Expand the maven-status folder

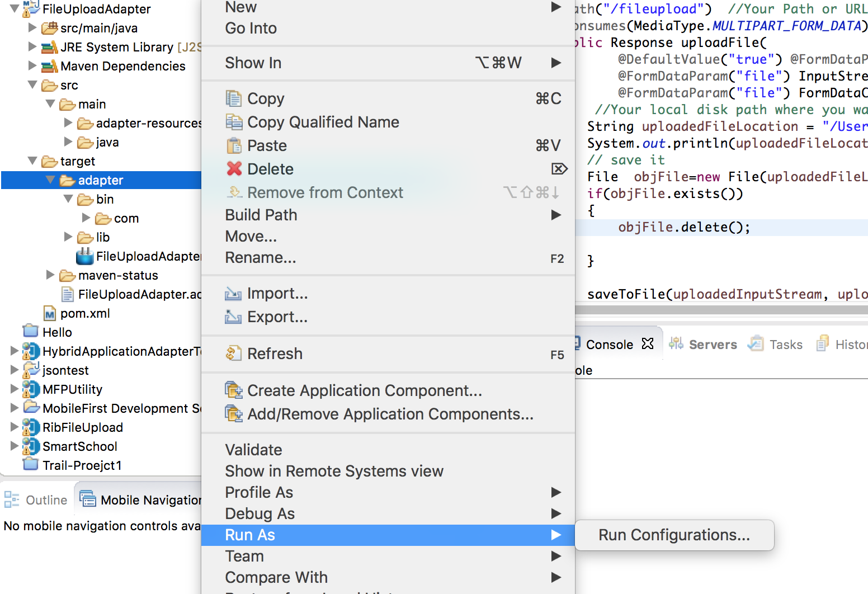(50, 275)
